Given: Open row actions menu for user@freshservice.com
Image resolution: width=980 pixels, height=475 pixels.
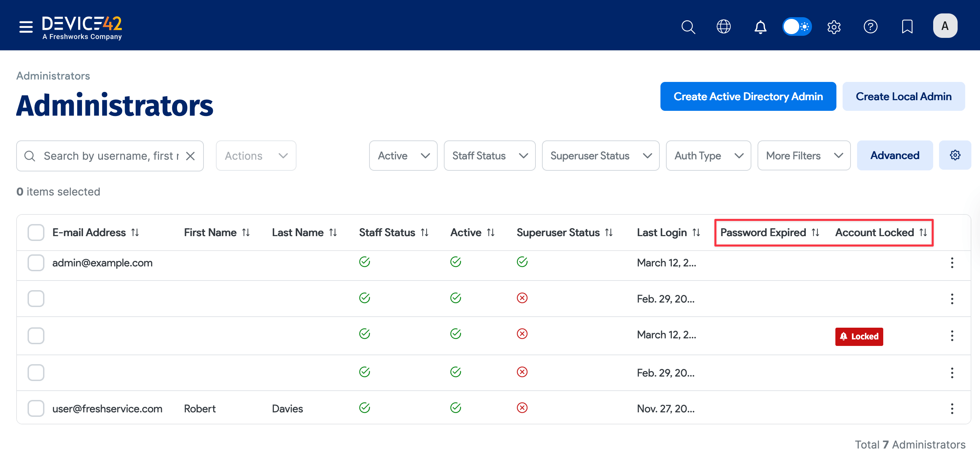Looking at the screenshot, I should point(952,409).
